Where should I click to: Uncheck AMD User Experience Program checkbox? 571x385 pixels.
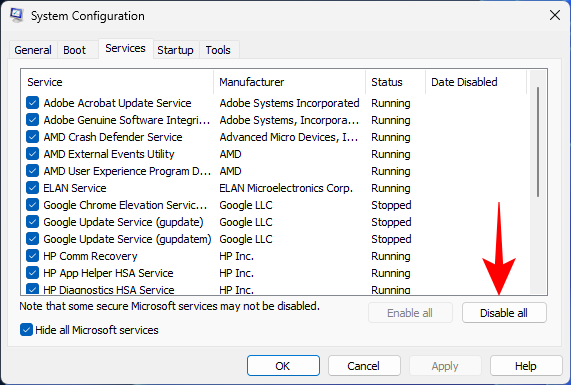[x=32, y=171]
